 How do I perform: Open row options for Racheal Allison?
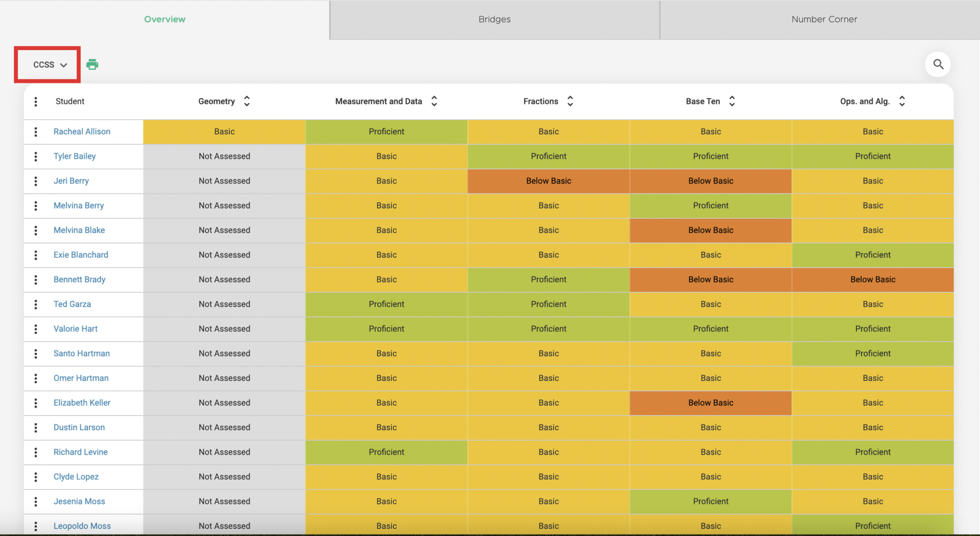point(36,132)
